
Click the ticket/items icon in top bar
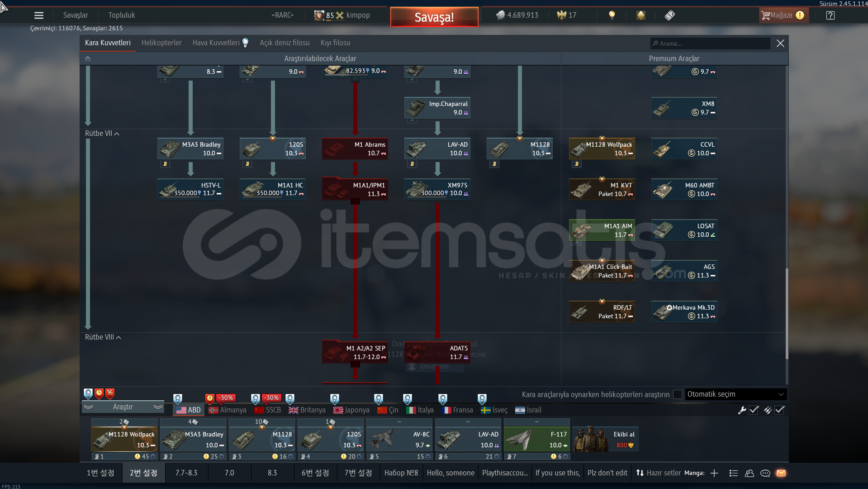670,15
